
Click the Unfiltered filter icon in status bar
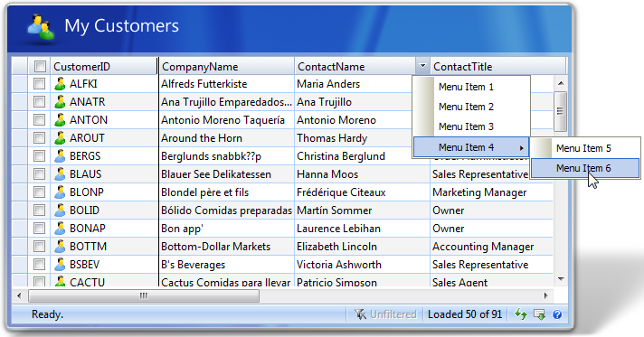[x=360, y=314]
